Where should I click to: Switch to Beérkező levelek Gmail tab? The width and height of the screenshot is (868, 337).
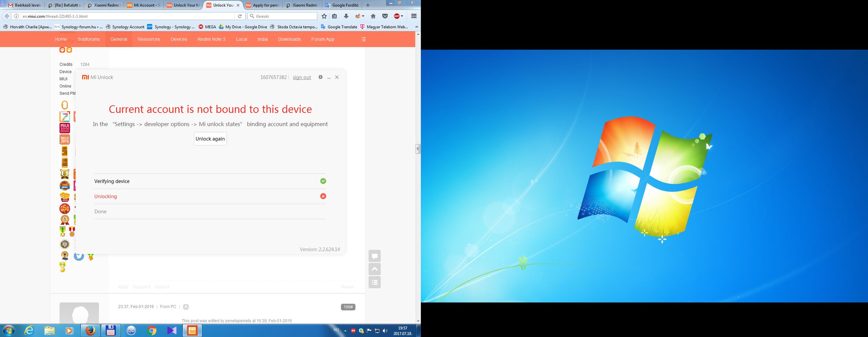pyautogui.click(x=24, y=5)
